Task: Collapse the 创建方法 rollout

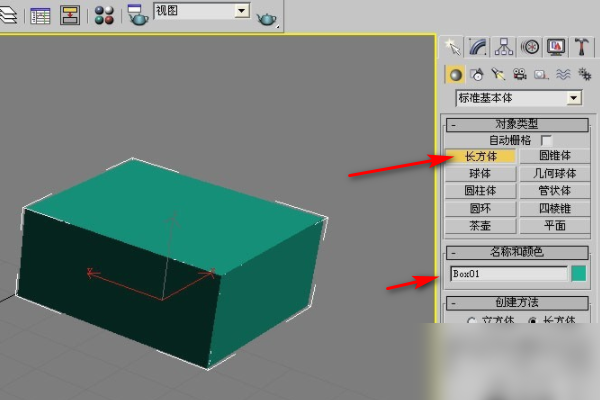Action: click(x=517, y=303)
